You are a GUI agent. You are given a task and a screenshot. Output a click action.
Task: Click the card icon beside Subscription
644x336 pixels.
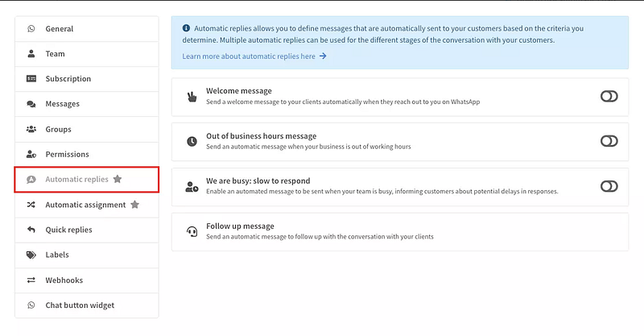coord(31,79)
